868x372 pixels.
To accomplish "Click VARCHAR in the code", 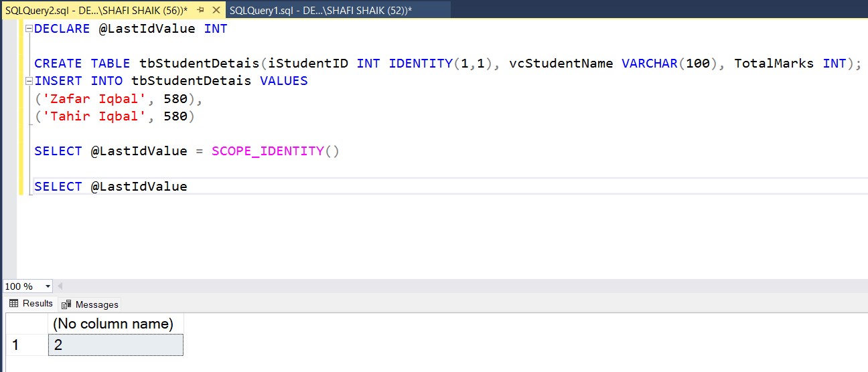I will pos(650,64).
